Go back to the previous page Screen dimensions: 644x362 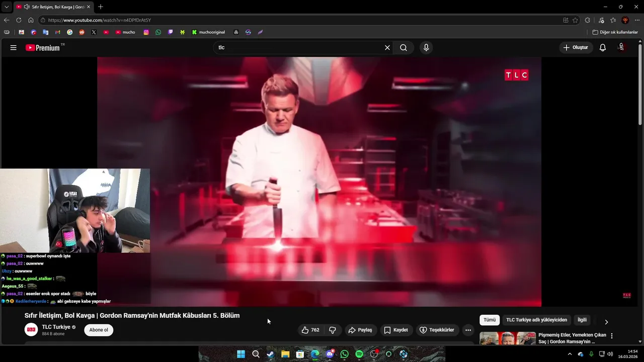[x=7, y=20]
